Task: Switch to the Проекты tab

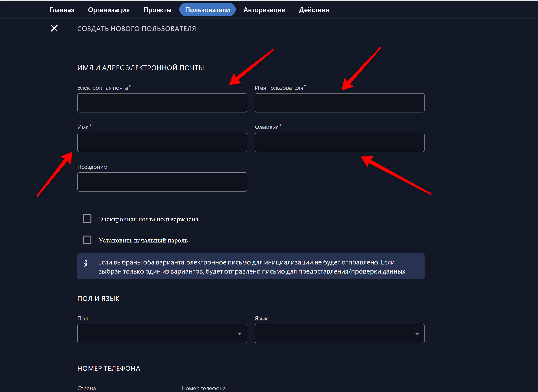Action: pyautogui.click(x=157, y=10)
